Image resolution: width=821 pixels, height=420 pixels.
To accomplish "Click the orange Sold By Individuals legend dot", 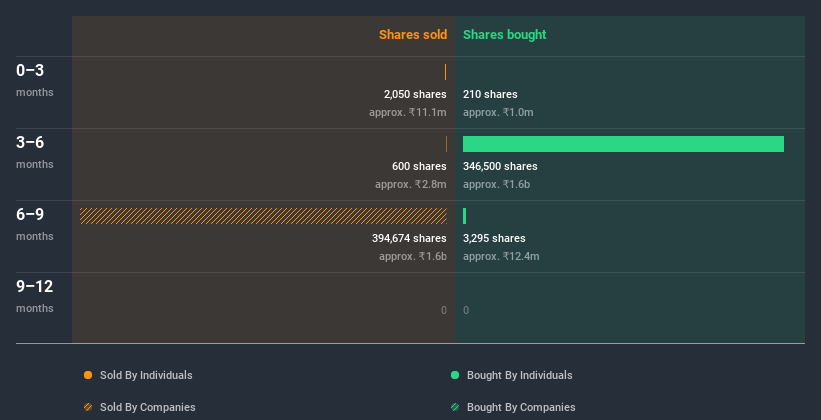I will point(88,375).
